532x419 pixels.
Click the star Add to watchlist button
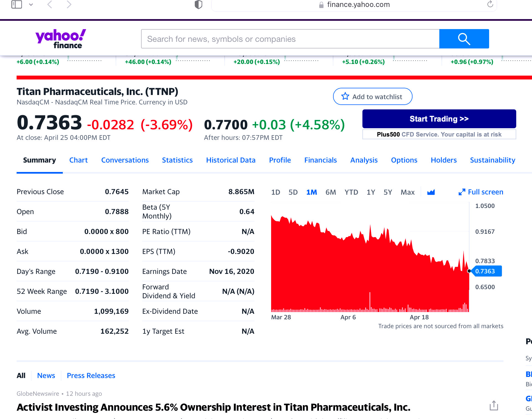point(372,97)
